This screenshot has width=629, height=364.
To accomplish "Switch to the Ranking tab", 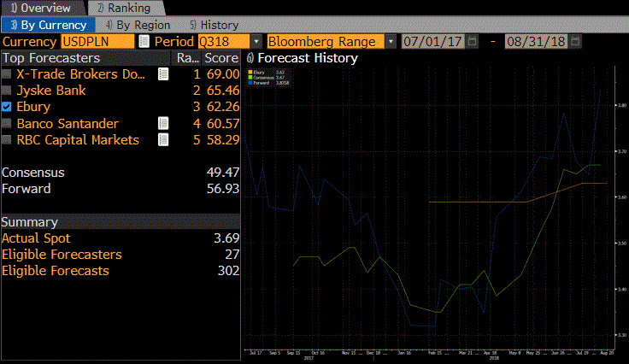I will pyautogui.click(x=125, y=8).
